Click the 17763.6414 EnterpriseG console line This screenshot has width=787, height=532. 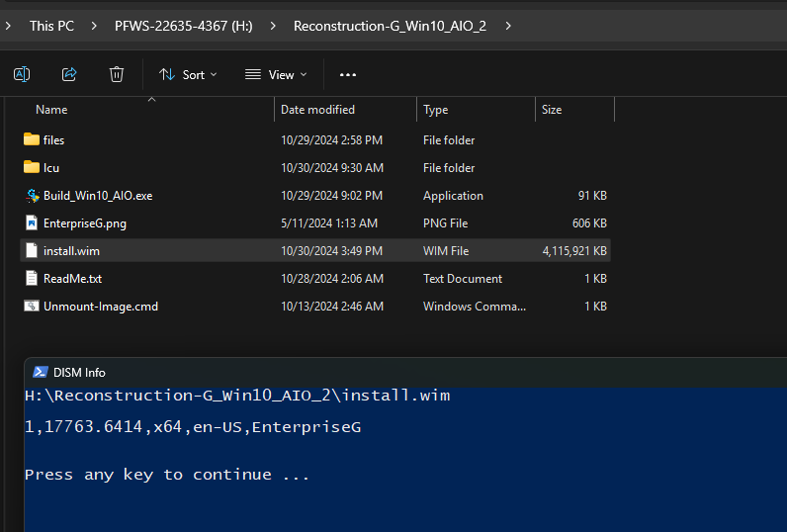point(193,427)
